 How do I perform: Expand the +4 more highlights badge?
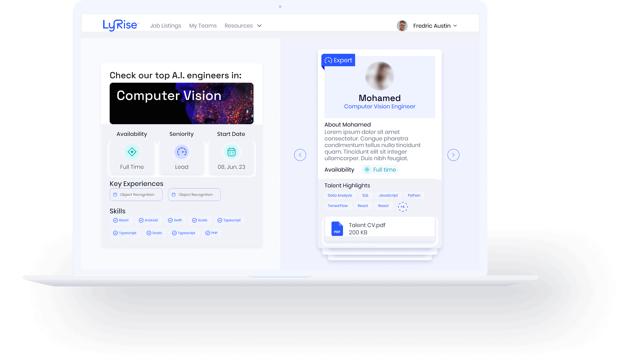click(x=403, y=207)
